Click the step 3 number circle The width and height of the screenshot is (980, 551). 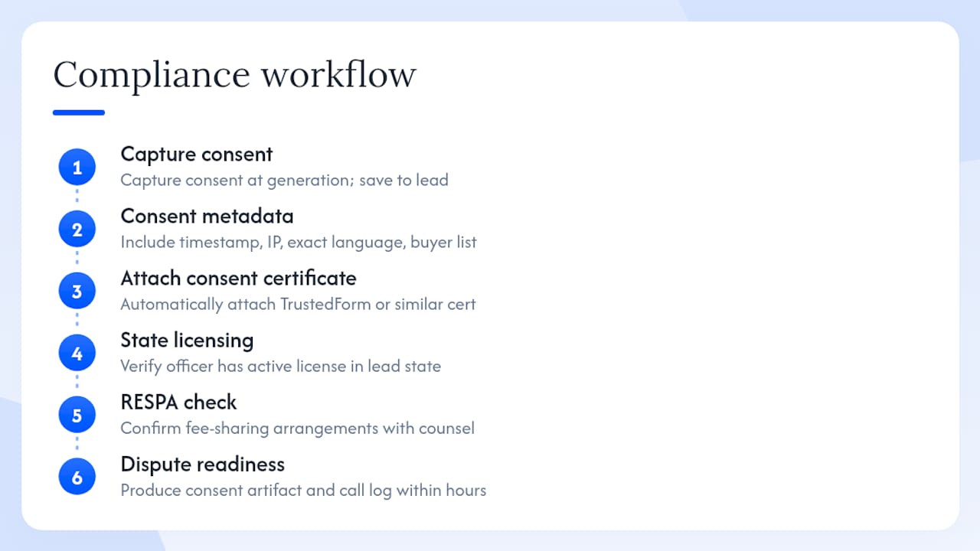click(x=77, y=292)
